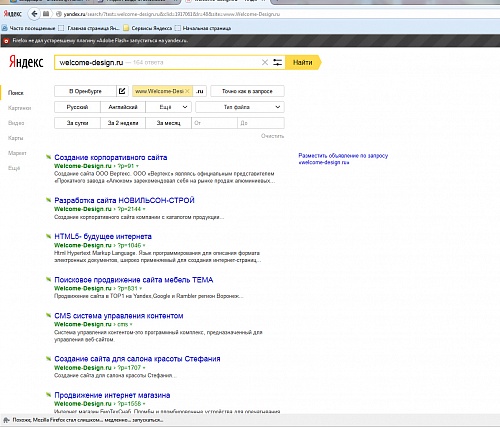Expand the arrow after '?p=1707' URL

(x=144, y=368)
